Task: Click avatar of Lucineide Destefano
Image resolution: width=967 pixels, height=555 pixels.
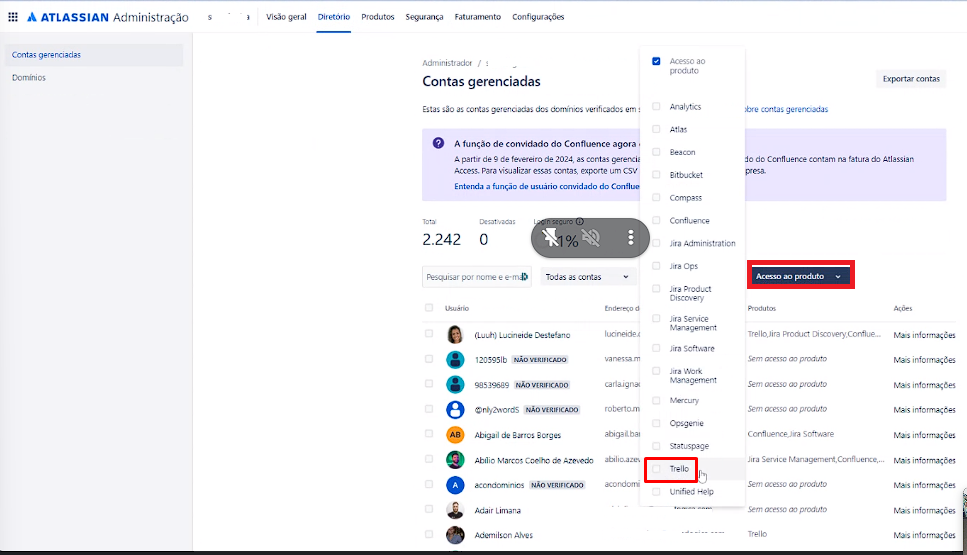Action: coord(455,334)
